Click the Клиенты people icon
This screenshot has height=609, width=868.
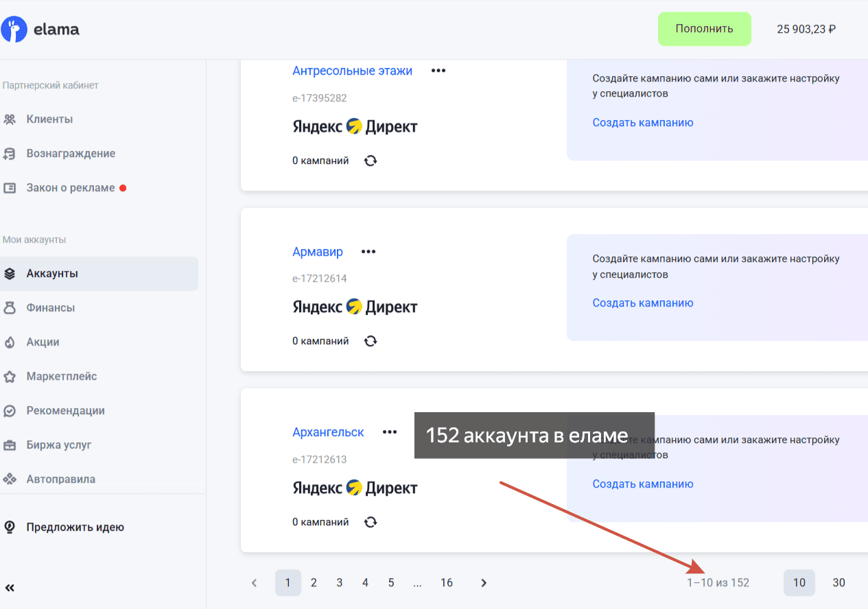[x=10, y=119]
